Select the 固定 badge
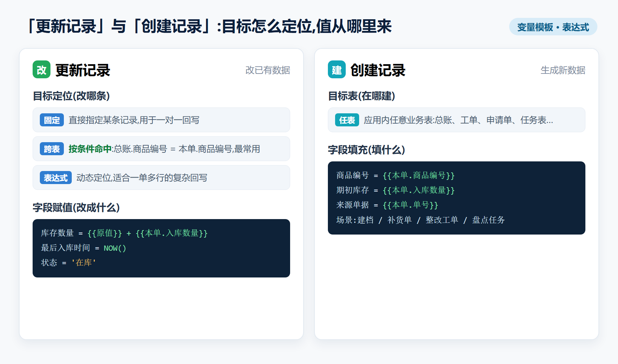Viewport: 618px width, 364px height. (52, 120)
